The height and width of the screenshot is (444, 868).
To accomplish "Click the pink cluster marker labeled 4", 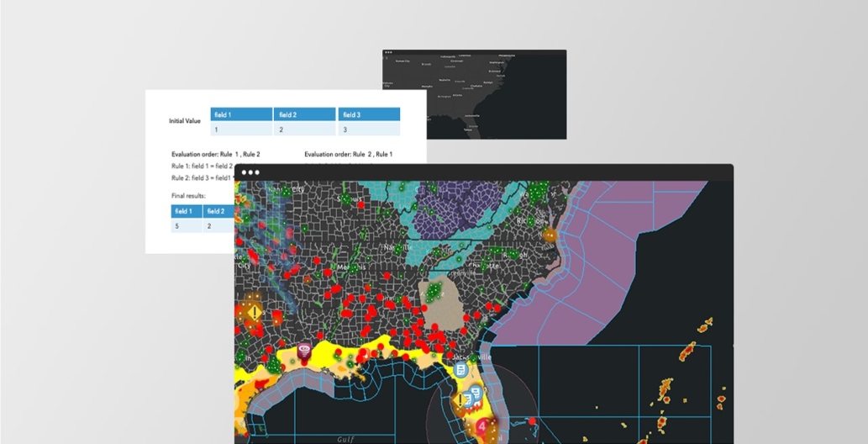I will 481,426.
